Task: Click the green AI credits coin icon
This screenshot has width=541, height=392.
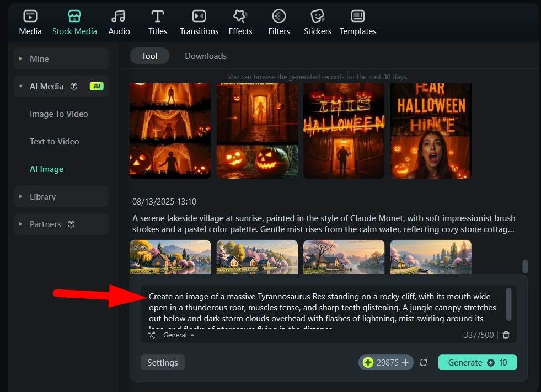Action: (x=368, y=362)
